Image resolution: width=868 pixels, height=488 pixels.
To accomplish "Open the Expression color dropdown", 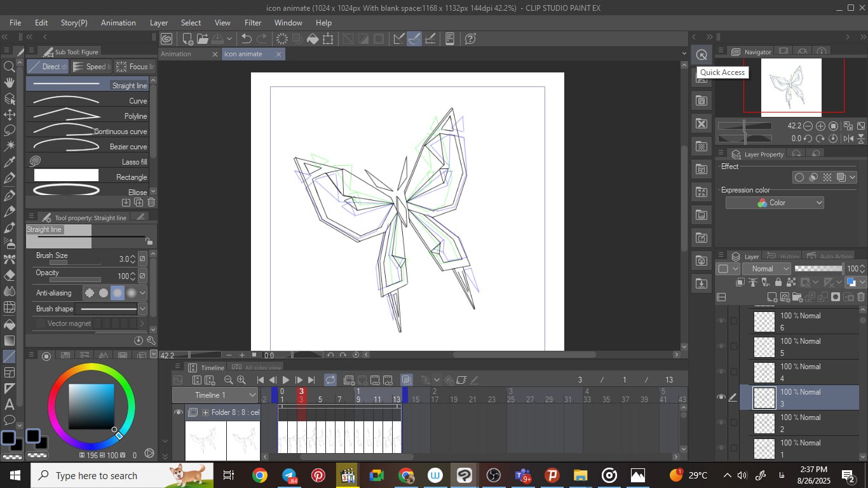I will pyautogui.click(x=775, y=203).
